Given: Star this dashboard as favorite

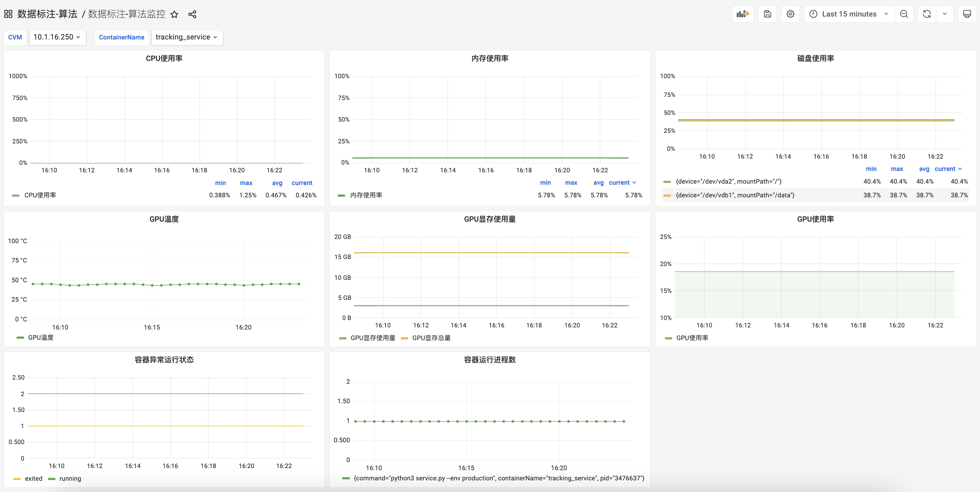Looking at the screenshot, I should tap(174, 14).
